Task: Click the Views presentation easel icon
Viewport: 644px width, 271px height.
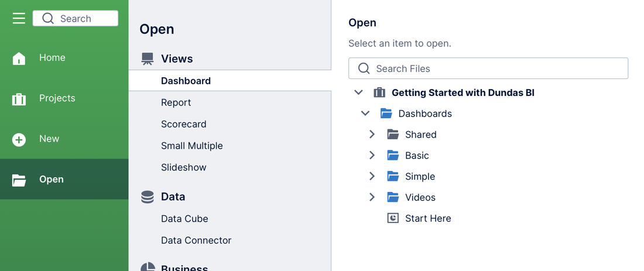Action: pyautogui.click(x=148, y=59)
